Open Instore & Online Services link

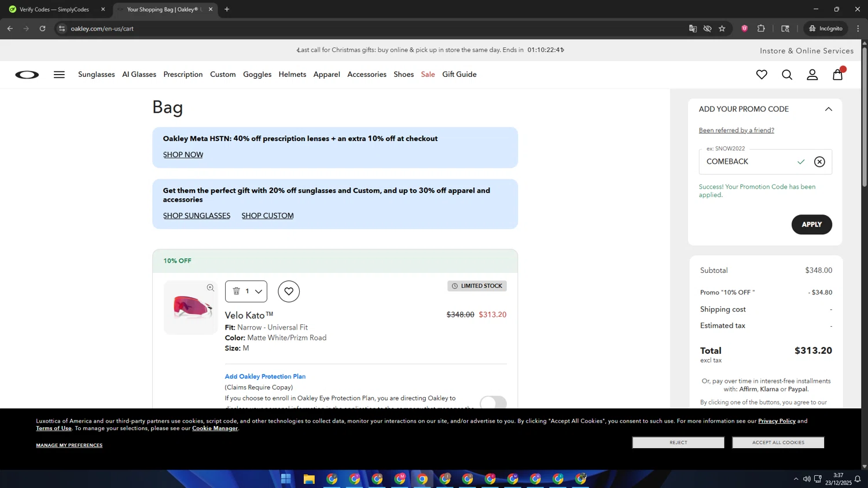point(807,51)
